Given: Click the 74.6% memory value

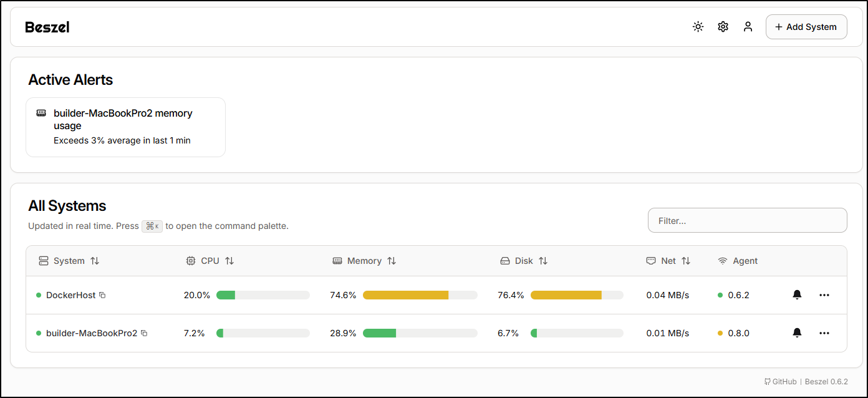Looking at the screenshot, I should [x=343, y=295].
